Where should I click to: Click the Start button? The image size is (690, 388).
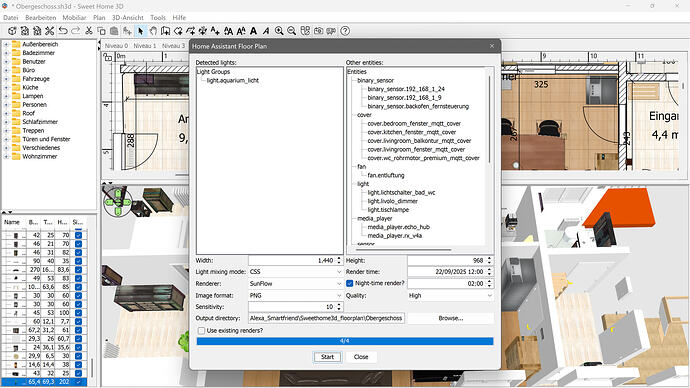(327, 357)
